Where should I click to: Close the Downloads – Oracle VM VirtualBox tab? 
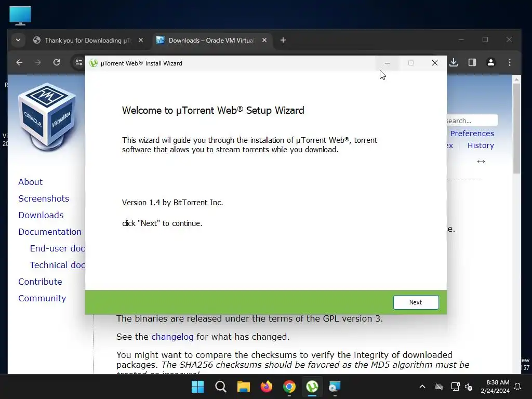264,41
